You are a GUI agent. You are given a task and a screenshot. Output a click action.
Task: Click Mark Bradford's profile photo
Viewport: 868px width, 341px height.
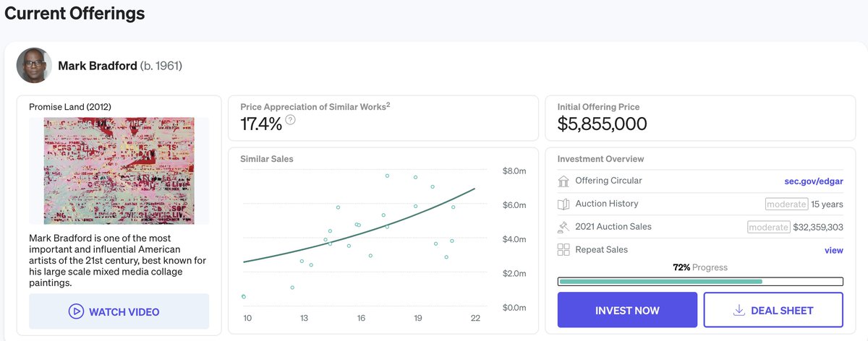(34, 66)
